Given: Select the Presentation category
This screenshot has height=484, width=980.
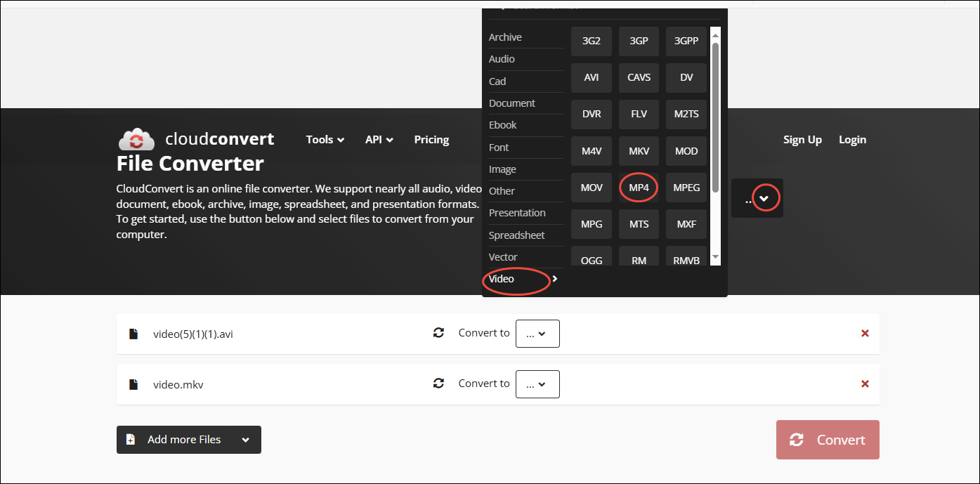Looking at the screenshot, I should tap(526, 213).
